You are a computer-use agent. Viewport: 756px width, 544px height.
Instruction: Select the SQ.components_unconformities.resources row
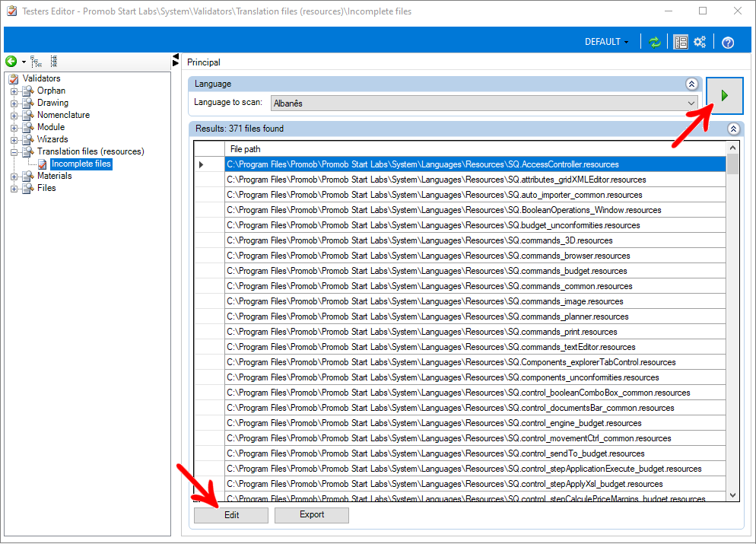tap(475, 377)
